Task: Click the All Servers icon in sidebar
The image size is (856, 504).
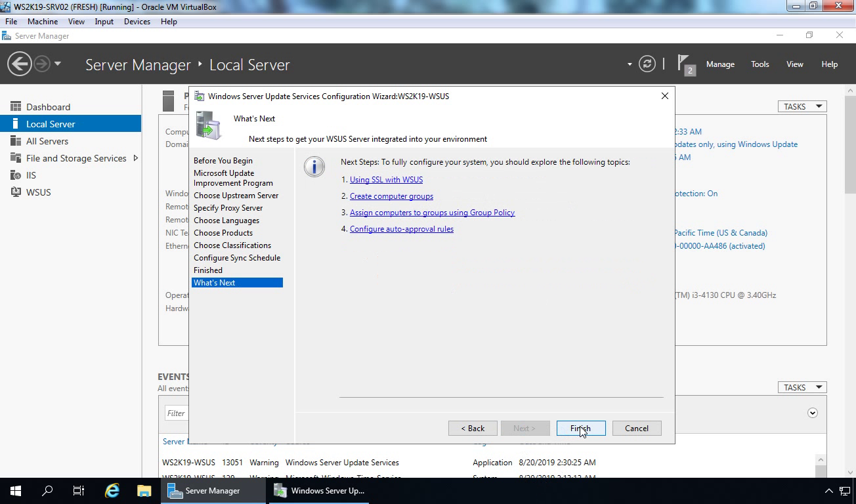Action: [x=15, y=140]
